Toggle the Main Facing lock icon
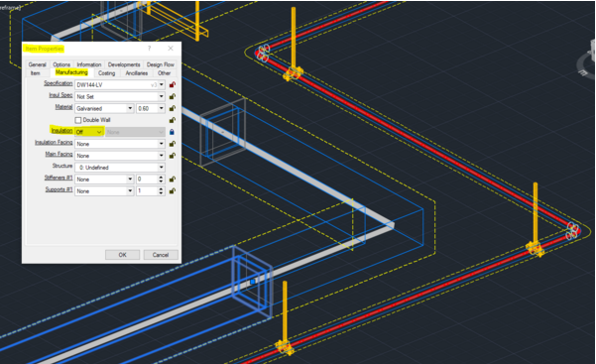596x364 pixels. (173, 156)
